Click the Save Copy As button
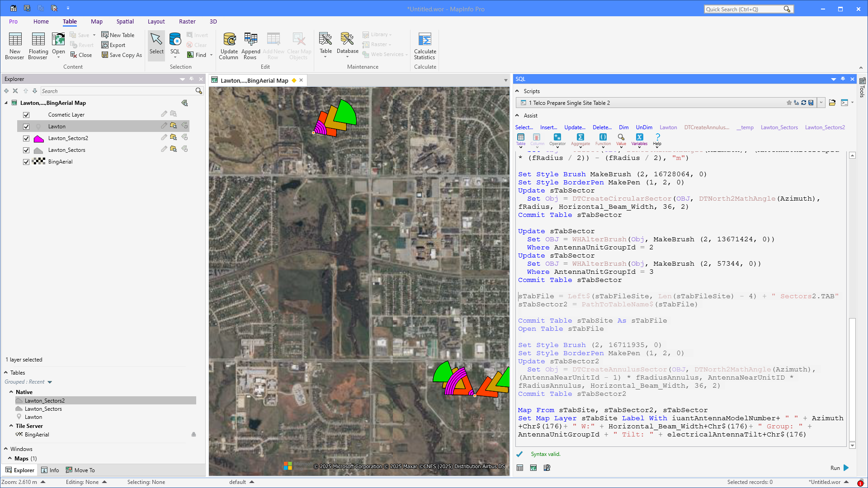868x488 pixels. (x=122, y=55)
